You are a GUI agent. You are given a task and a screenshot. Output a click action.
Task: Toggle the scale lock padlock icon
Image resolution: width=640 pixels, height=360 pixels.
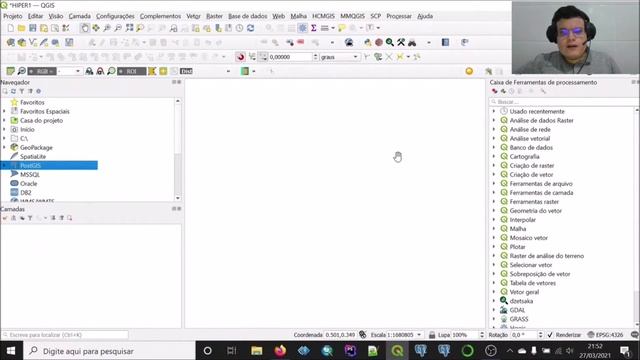pos(432,335)
